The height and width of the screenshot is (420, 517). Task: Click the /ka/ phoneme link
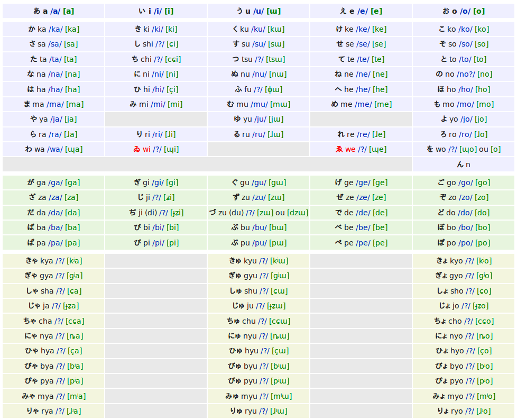click(x=55, y=30)
